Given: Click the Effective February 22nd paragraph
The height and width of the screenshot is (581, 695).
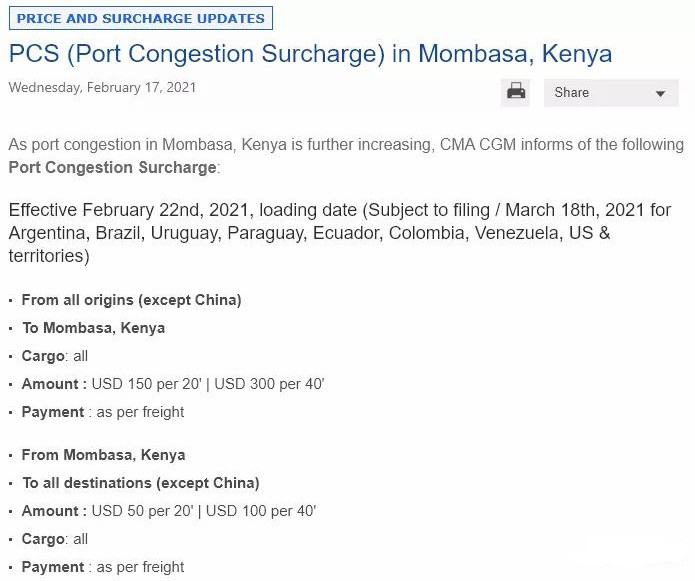Looking at the screenshot, I should tap(340, 233).
